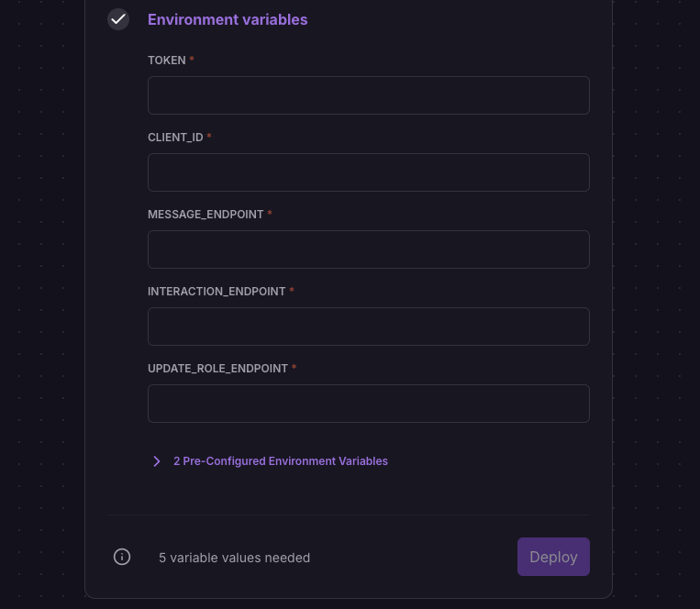Click the red asterisk after UPDATE_ROLE_ENDPOINT
Screen dimensions: 700x609
[x=294, y=368]
